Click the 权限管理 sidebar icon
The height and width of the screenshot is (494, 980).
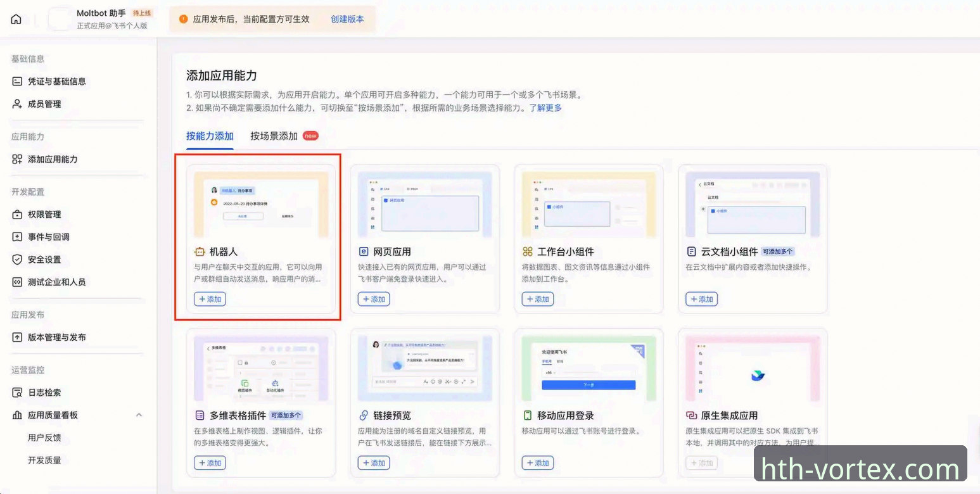(x=17, y=214)
